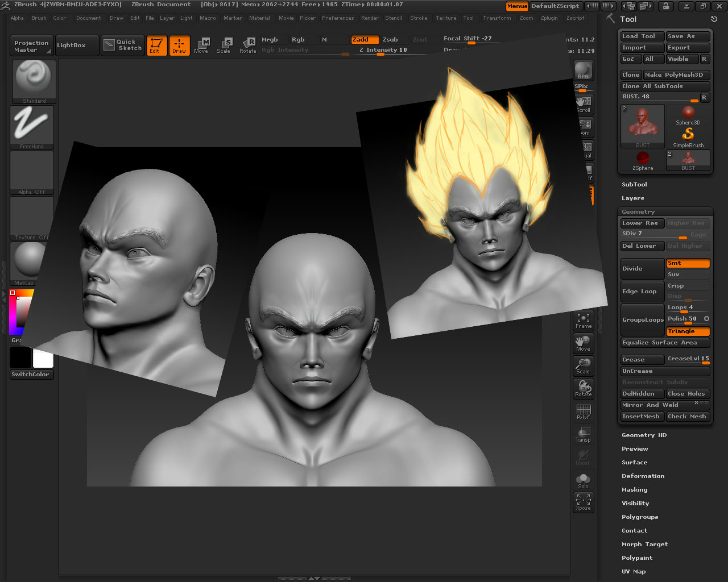The height and width of the screenshot is (582, 728).
Task: Click the BPR render icon
Action: (584, 70)
